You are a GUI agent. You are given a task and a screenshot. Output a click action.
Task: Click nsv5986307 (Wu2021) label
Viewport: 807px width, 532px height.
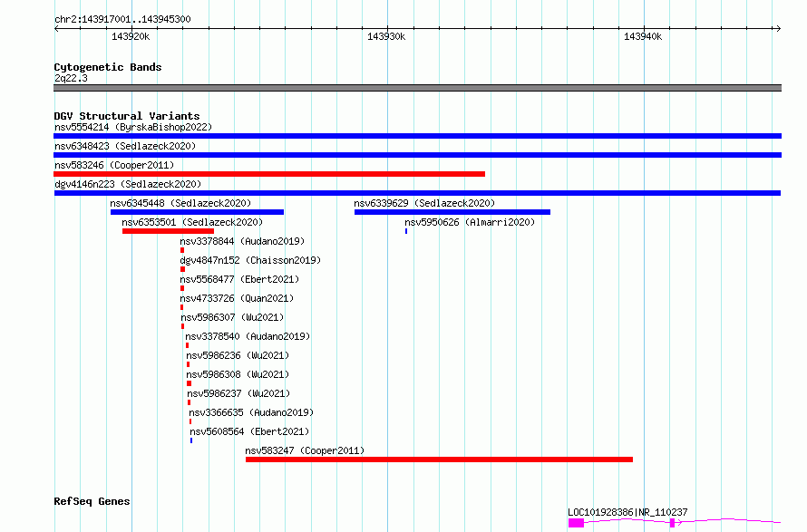click(x=232, y=317)
